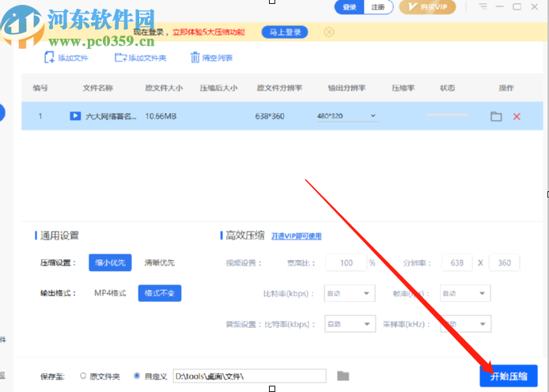Click the resolution width 638 field

[x=457, y=262]
